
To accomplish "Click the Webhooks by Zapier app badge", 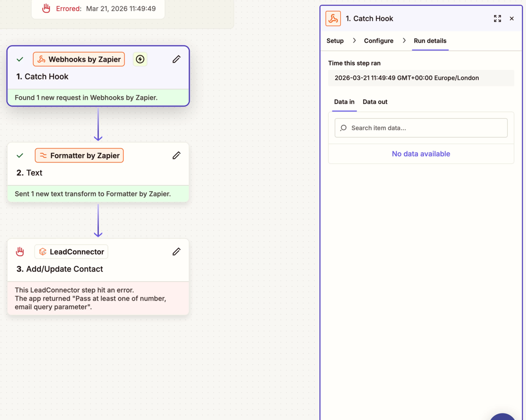I will [x=79, y=59].
